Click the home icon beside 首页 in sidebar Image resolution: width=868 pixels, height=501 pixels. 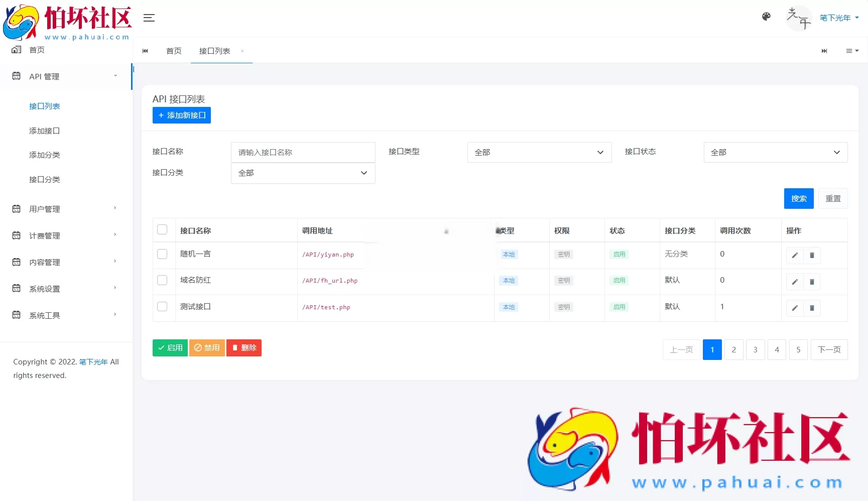tap(17, 50)
